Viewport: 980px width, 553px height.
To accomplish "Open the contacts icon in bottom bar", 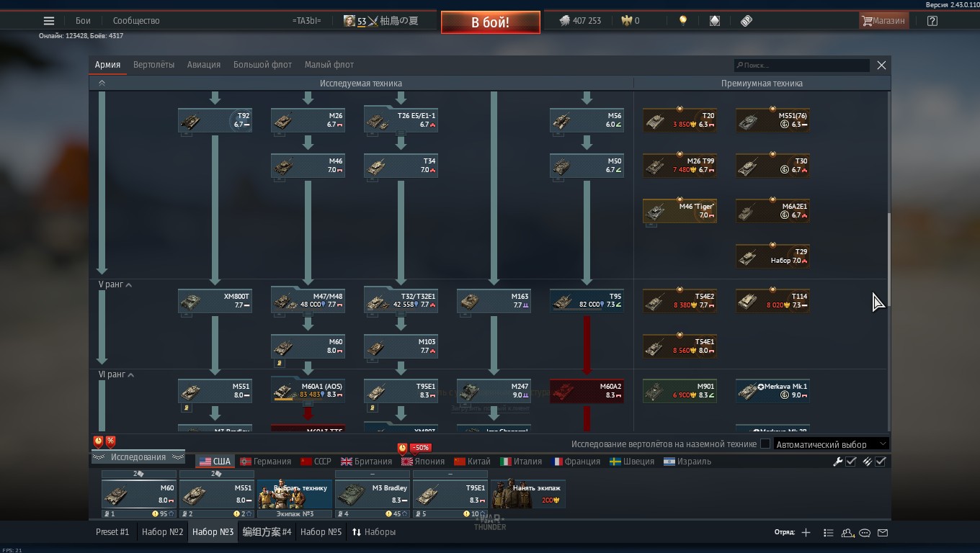I will (x=847, y=533).
